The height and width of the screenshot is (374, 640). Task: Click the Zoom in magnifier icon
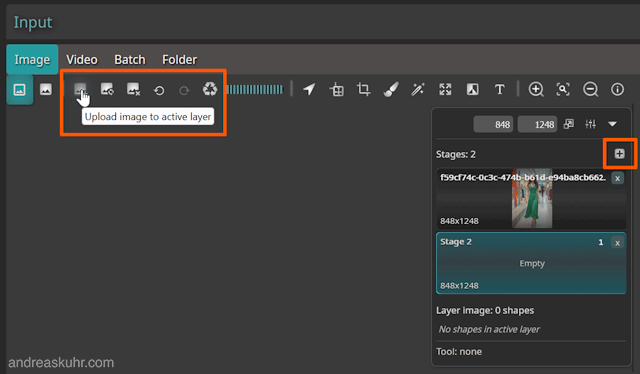[x=536, y=89]
